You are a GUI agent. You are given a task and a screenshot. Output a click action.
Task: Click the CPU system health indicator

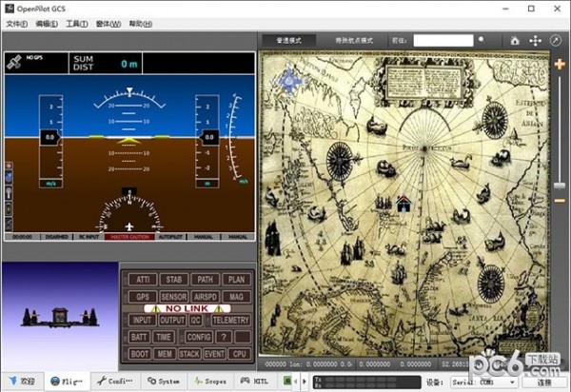(239, 354)
